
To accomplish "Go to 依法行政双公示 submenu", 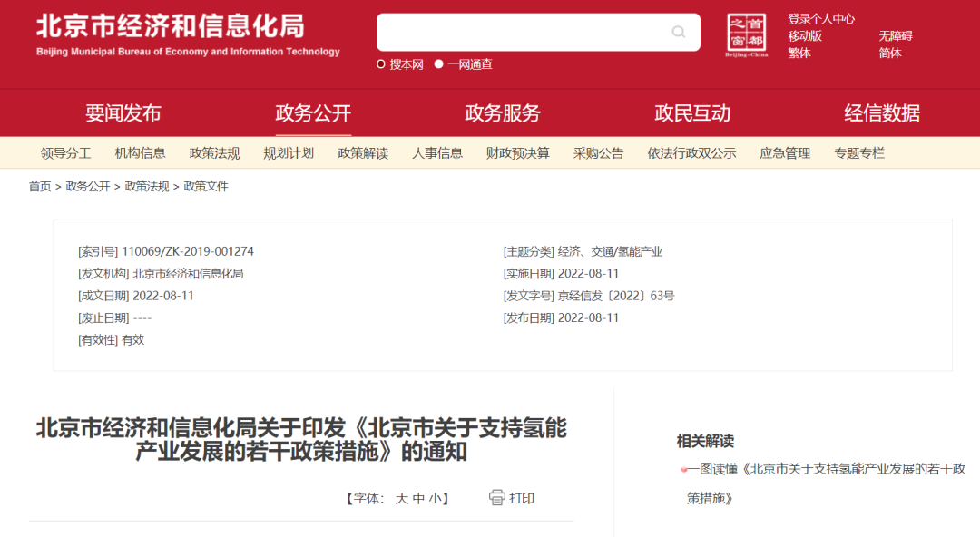I will (691, 153).
